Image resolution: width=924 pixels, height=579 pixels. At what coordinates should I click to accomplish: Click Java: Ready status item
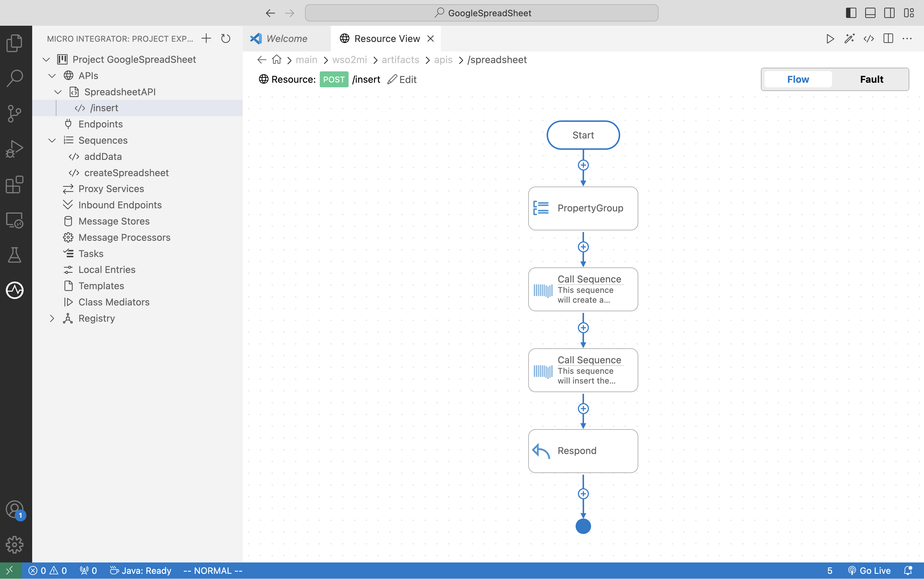140,570
